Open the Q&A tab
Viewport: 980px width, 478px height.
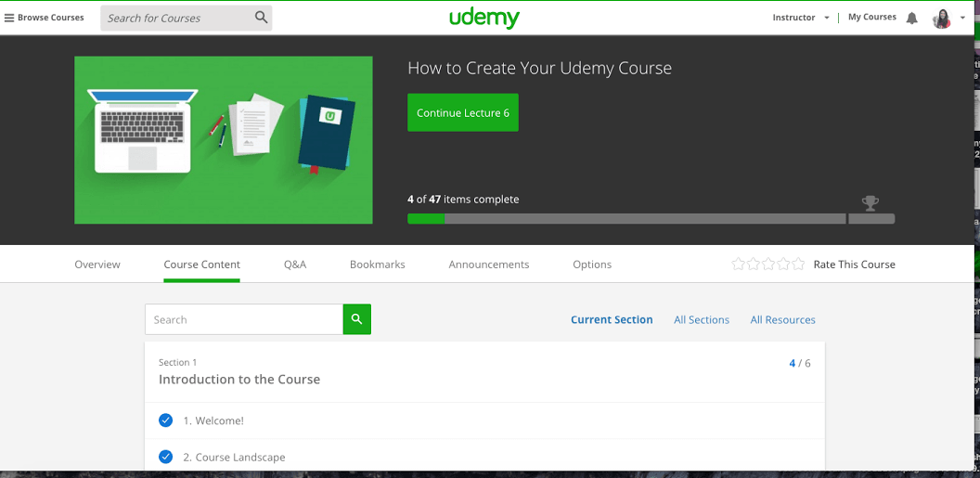295,265
